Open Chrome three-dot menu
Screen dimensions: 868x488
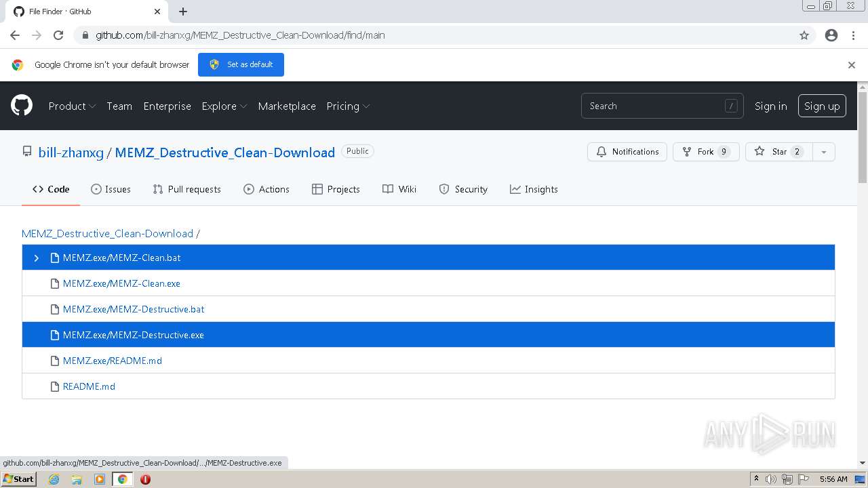pos(853,35)
